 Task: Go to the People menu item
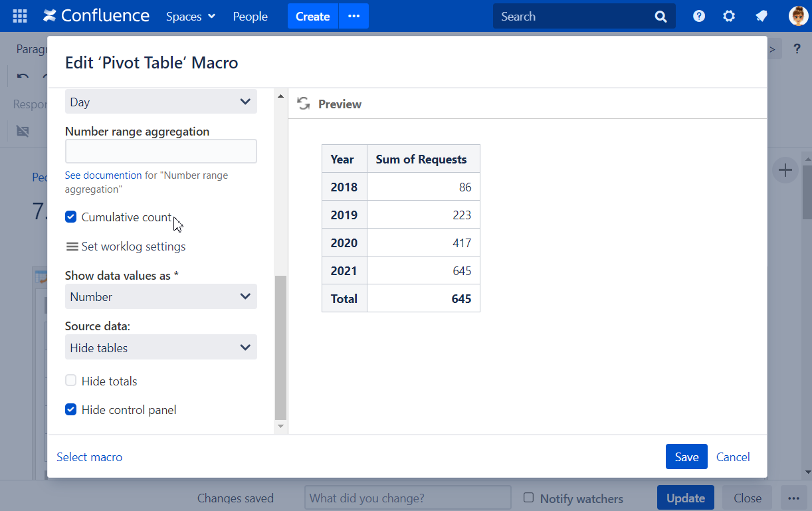[250, 17]
